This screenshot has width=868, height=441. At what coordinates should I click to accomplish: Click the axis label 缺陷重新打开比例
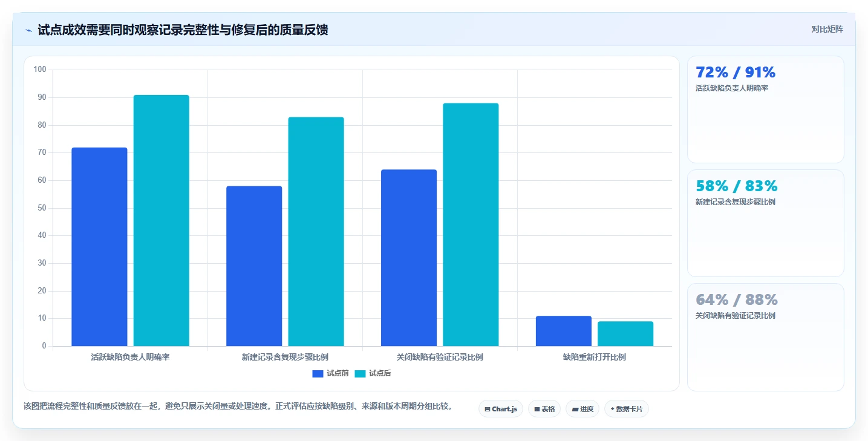pyautogui.click(x=595, y=357)
